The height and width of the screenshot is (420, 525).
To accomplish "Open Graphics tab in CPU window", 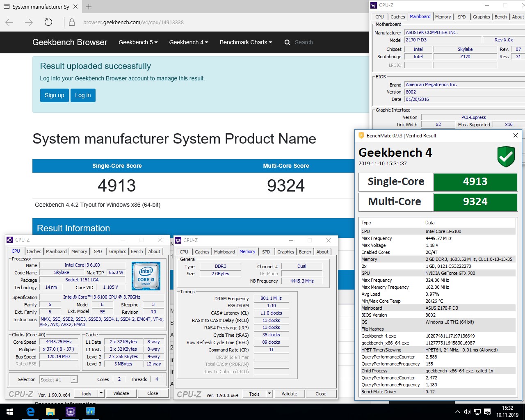I will [118, 251].
